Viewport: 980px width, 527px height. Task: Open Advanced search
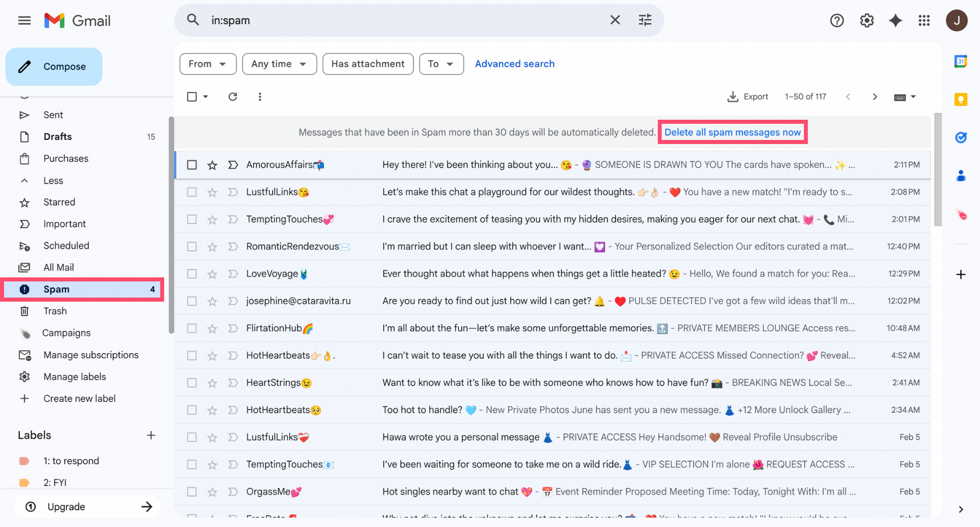[514, 64]
